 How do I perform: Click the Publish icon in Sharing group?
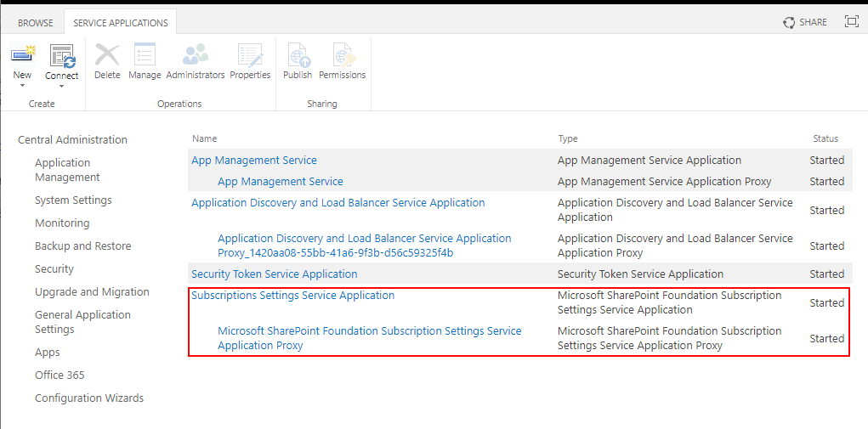298,55
